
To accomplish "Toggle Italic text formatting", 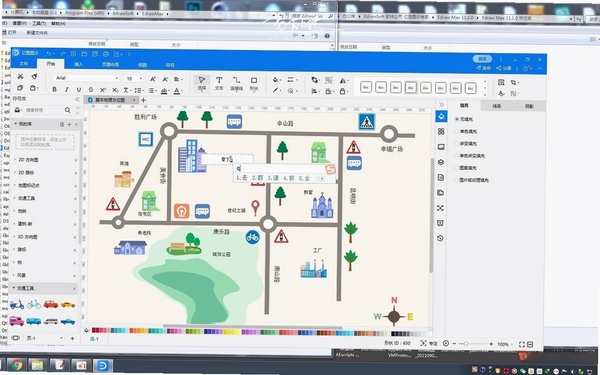I will pos(67,90).
